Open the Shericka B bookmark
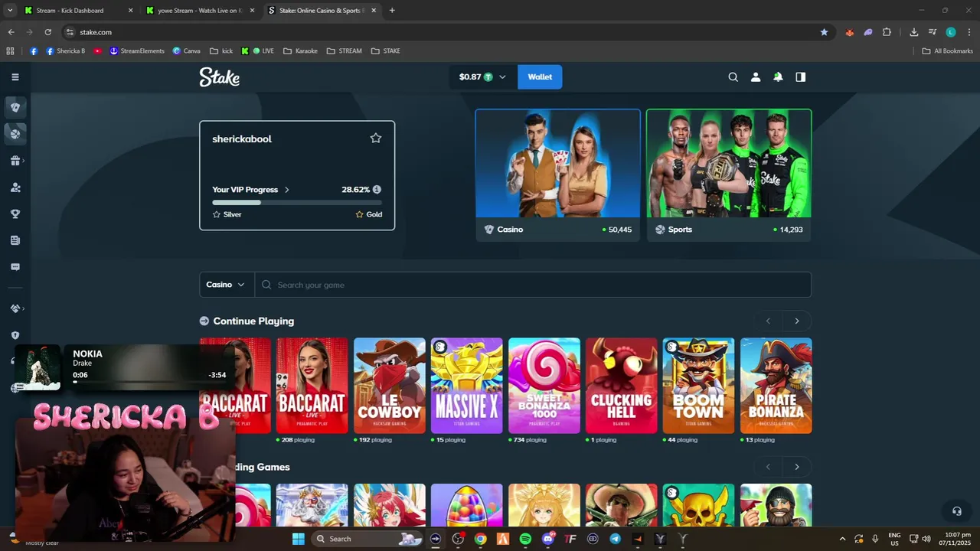This screenshot has width=980, height=551. pyautogui.click(x=66, y=51)
